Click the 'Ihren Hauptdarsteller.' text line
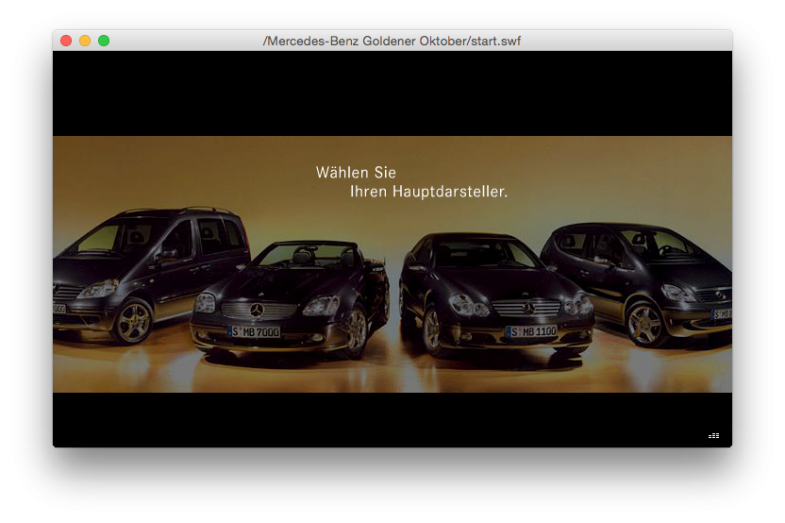The width and height of the screenshot is (785, 523). 429,192
